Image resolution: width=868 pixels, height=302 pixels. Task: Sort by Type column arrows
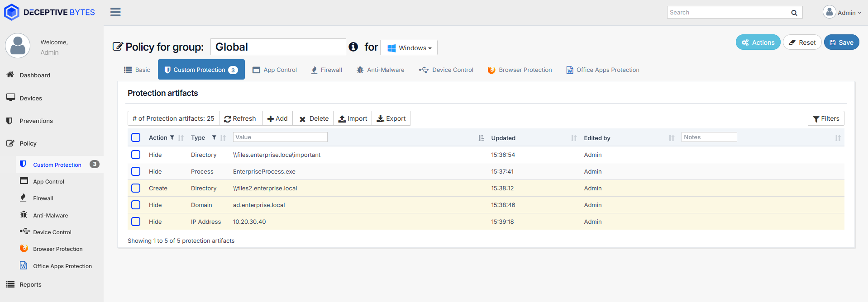coord(223,138)
